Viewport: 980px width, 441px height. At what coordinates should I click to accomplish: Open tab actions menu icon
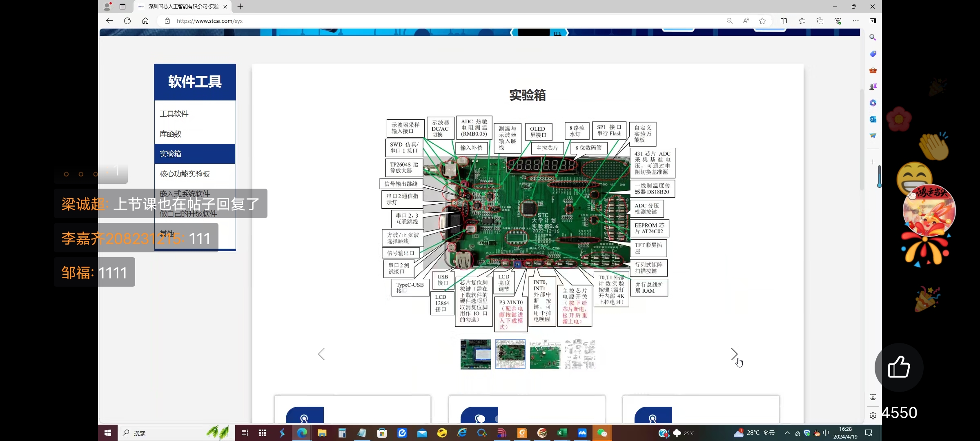(x=122, y=7)
